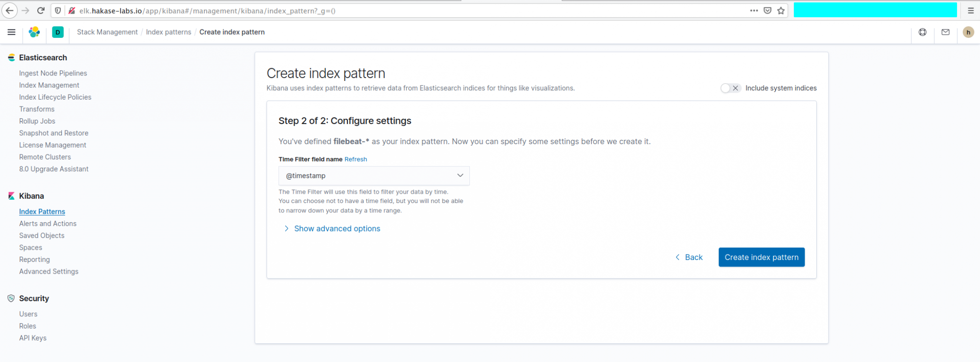
Task: Toggle Include system indices switch
Action: click(x=730, y=88)
